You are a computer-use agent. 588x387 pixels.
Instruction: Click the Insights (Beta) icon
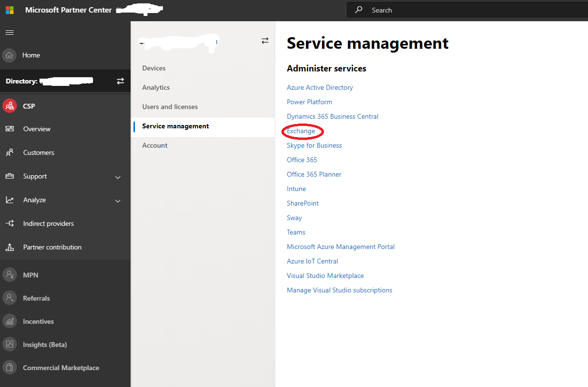pos(9,344)
